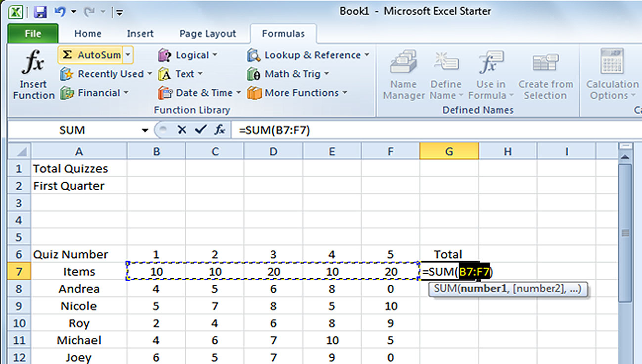This screenshot has height=364, width=642.
Task: Open the Recently Used functions list
Action: tap(106, 74)
